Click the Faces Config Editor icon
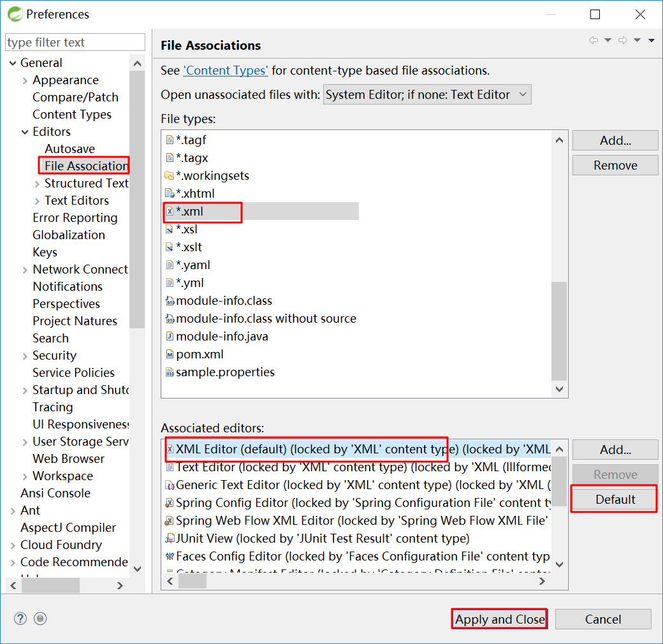Image resolution: width=663 pixels, height=644 pixels. click(x=170, y=556)
